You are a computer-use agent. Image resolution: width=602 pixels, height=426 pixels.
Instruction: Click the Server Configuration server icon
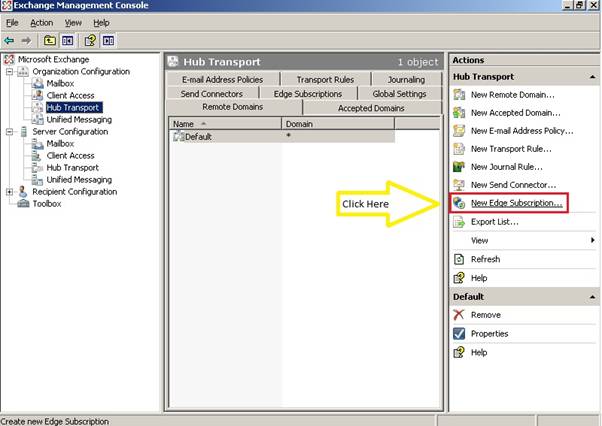tap(23, 131)
